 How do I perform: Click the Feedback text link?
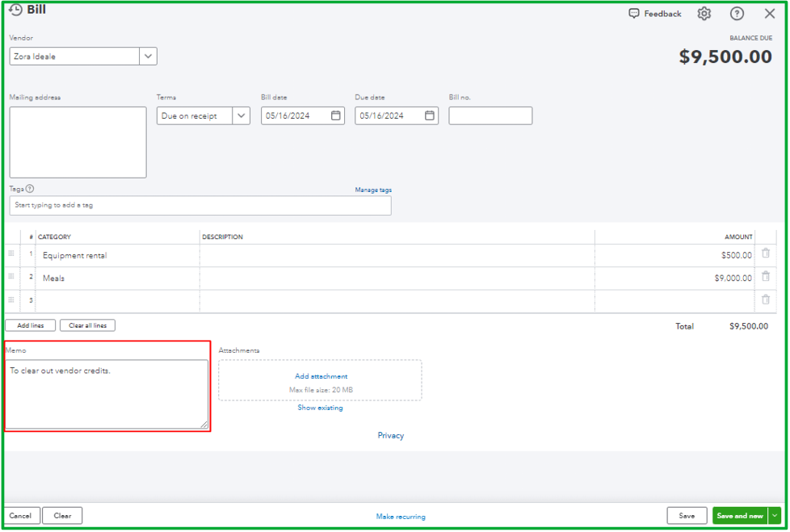pos(662,14)
